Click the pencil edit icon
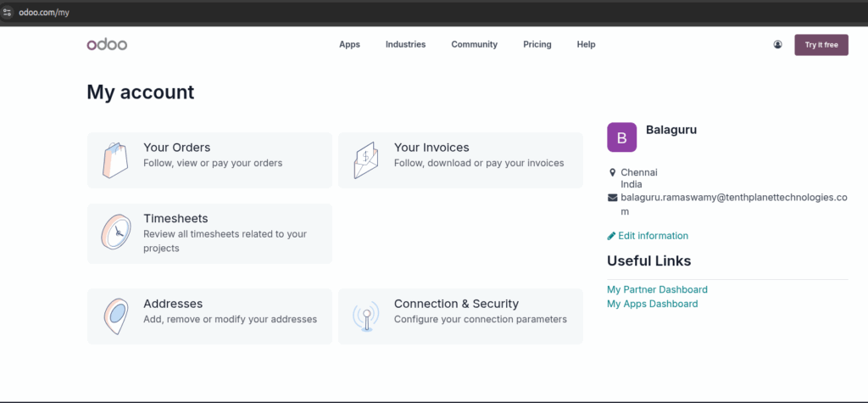 tap(611, 236)
